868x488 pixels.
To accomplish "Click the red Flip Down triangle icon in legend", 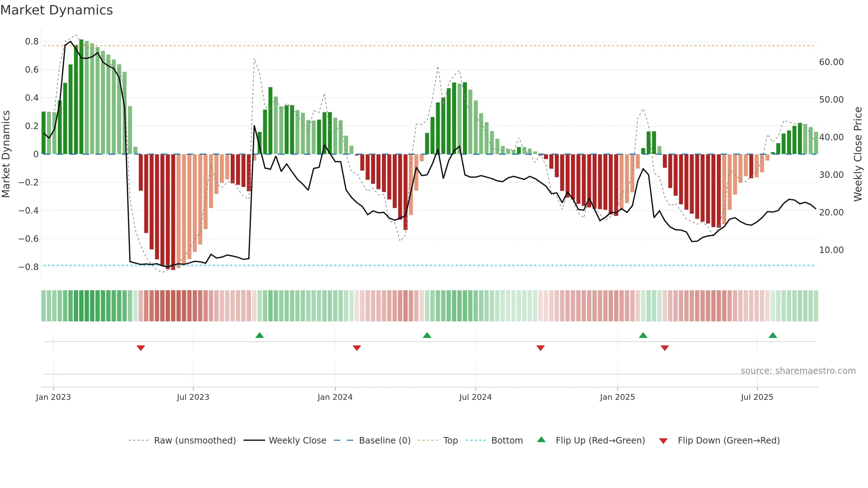I will pos(663,441).
